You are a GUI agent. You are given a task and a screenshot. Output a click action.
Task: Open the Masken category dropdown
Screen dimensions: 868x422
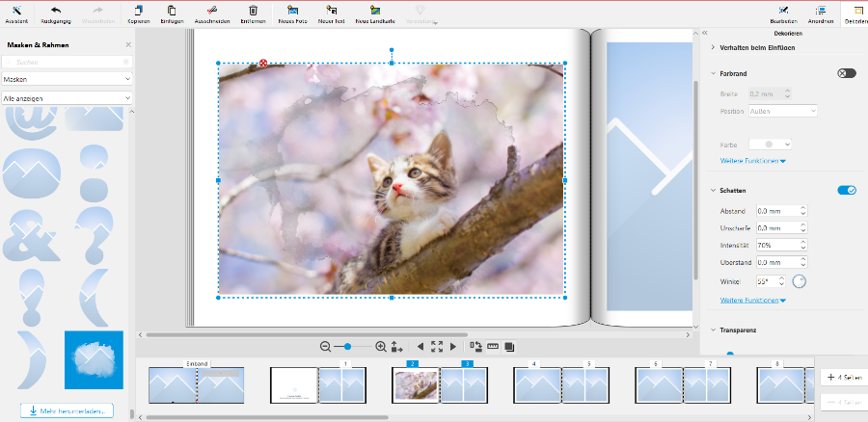(x=67, y=79)
